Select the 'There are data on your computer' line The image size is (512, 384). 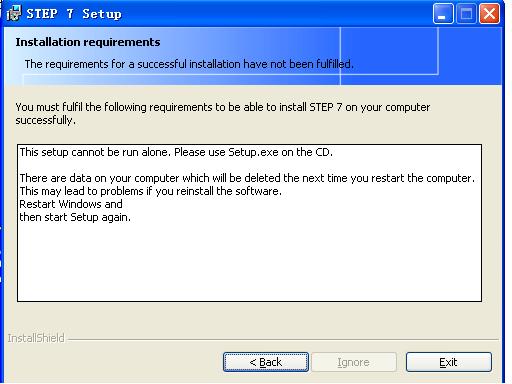point(247,178)
